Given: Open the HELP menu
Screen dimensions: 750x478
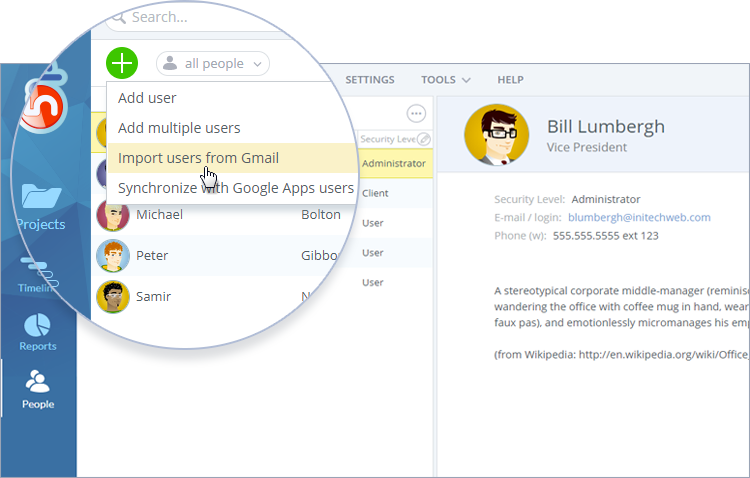Looking at the screenshot, I should pyautogui.click(x=510, y=80).
